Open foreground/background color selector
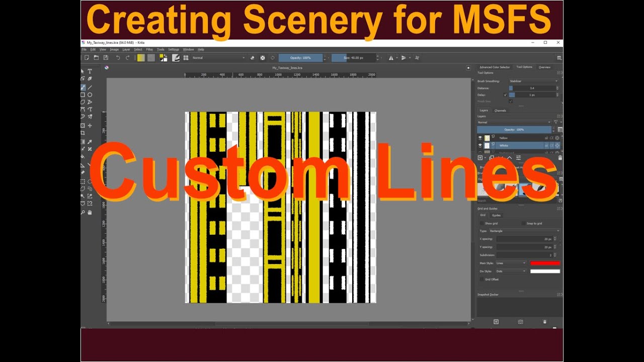 164,58
